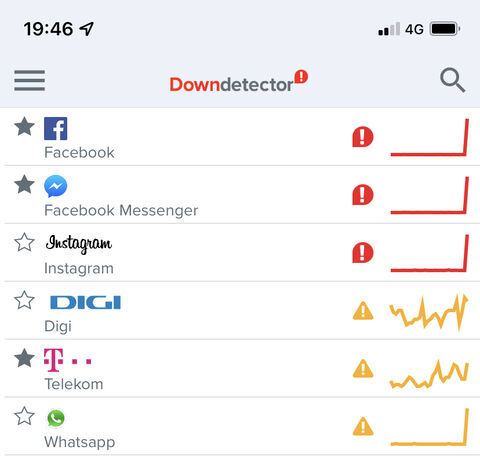Click the Facebook logo icon
This screenshot has height=461, width=480.
click(x=56, y=128)
